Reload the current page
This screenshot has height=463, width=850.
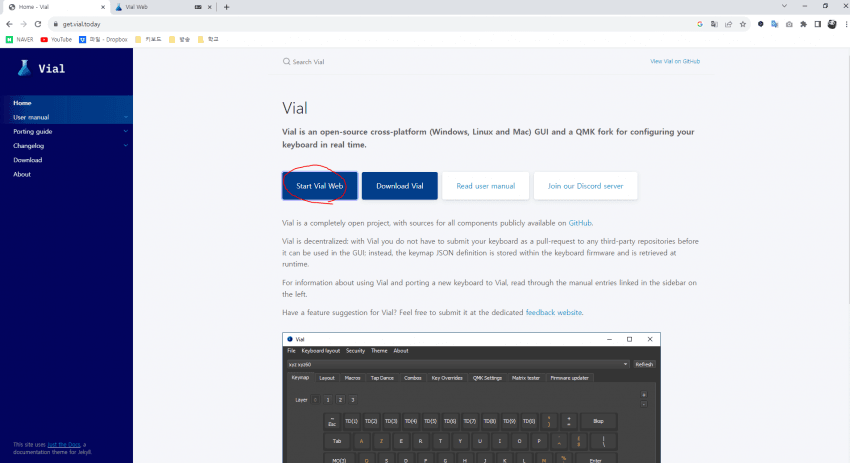coord(37,24)
